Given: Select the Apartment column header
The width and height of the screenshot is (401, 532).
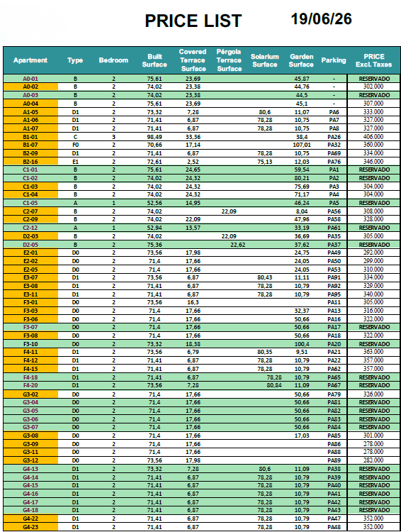Looking at the screenshot, I should click(30, 60).
